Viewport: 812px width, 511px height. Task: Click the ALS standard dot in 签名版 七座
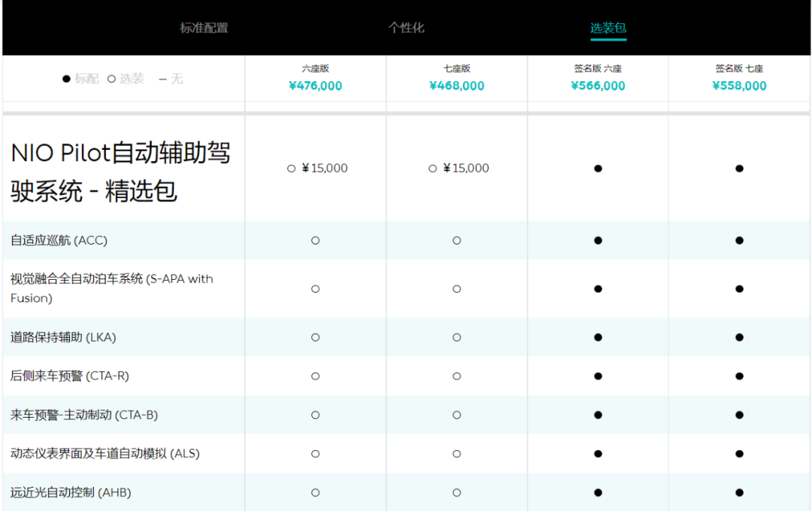[740, 454]
